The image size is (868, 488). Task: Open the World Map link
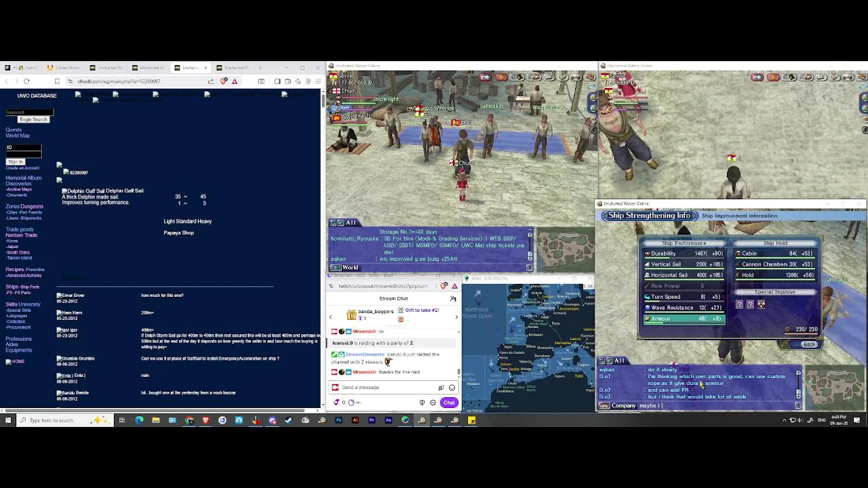pyautogui.click(x=18, y=136)
